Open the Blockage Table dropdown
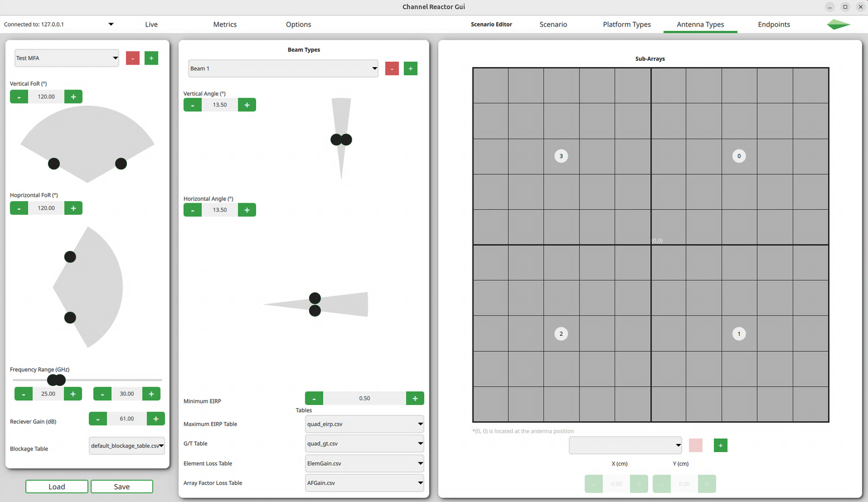 pyautogui.click(x=126, y=446)
